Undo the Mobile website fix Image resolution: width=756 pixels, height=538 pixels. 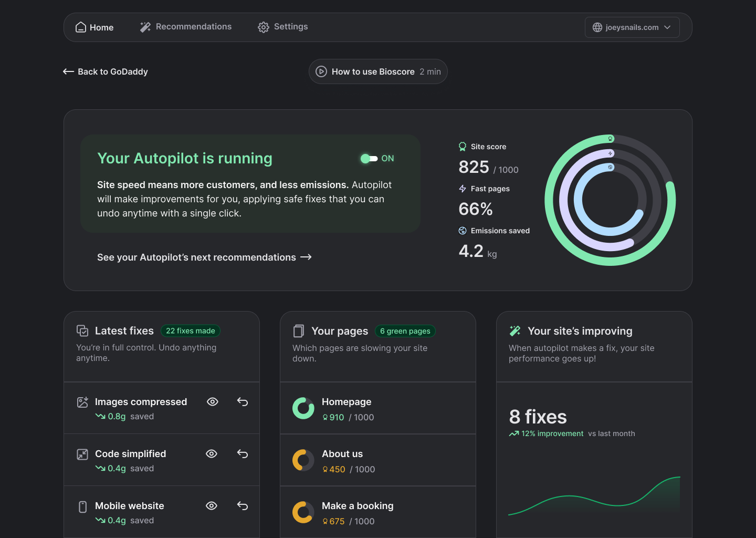pos(243,506)
